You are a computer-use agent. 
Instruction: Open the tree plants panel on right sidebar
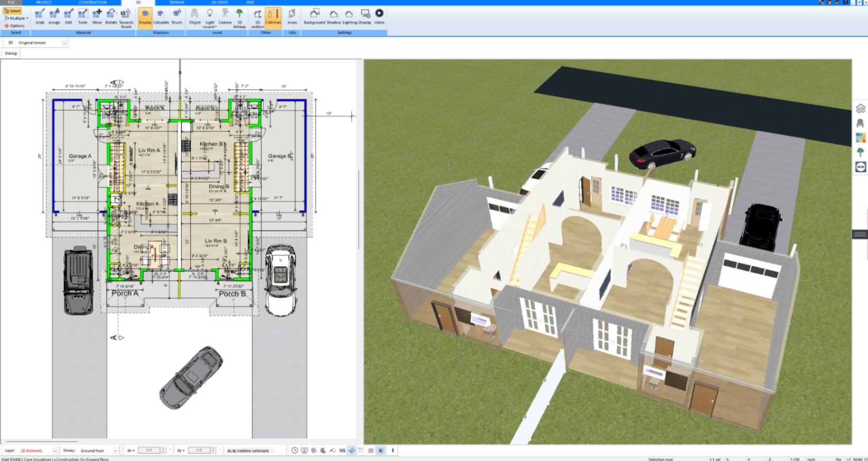[x=861, y=152]
